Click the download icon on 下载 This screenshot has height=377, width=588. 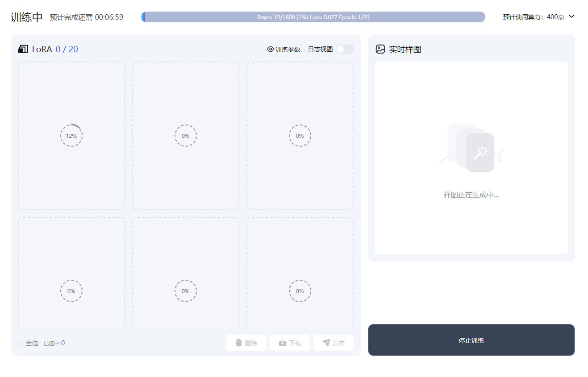pyautogui.click(x=283, y=343)
